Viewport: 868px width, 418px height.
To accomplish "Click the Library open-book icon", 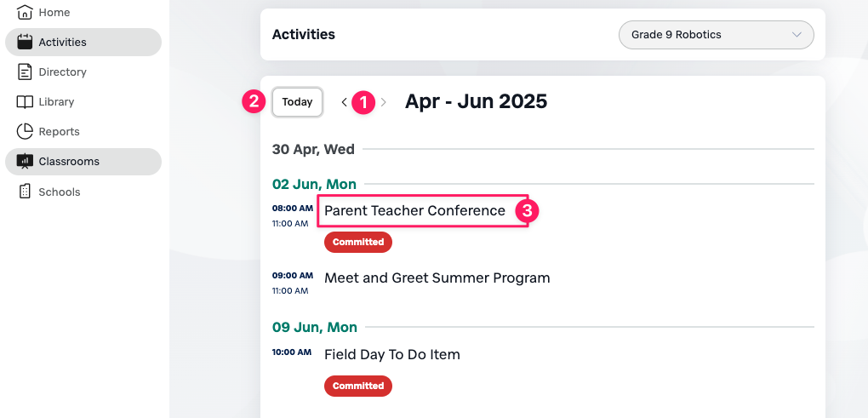I will pos(25,102).
